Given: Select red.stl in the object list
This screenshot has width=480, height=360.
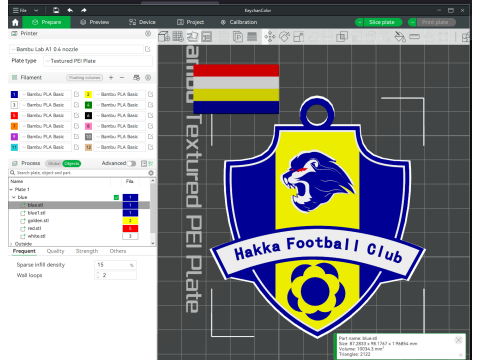Looking at the screenshot, I should 34,228.
